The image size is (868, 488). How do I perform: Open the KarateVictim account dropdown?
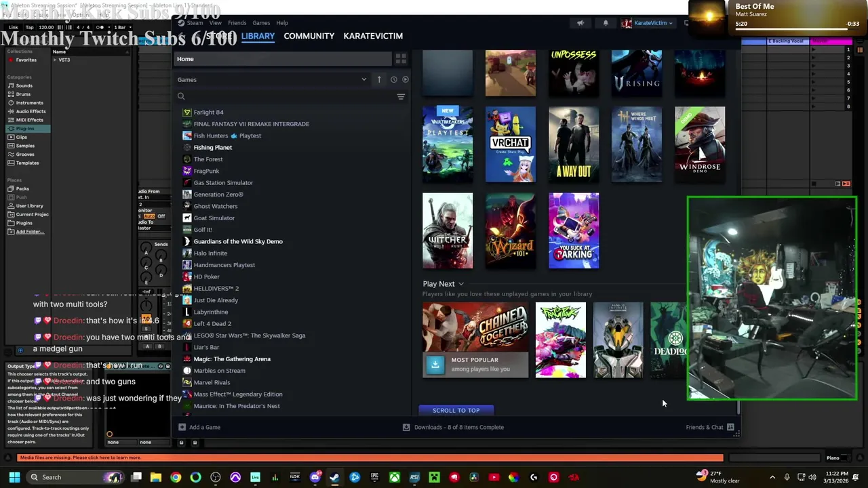click(x=647, y=23)
